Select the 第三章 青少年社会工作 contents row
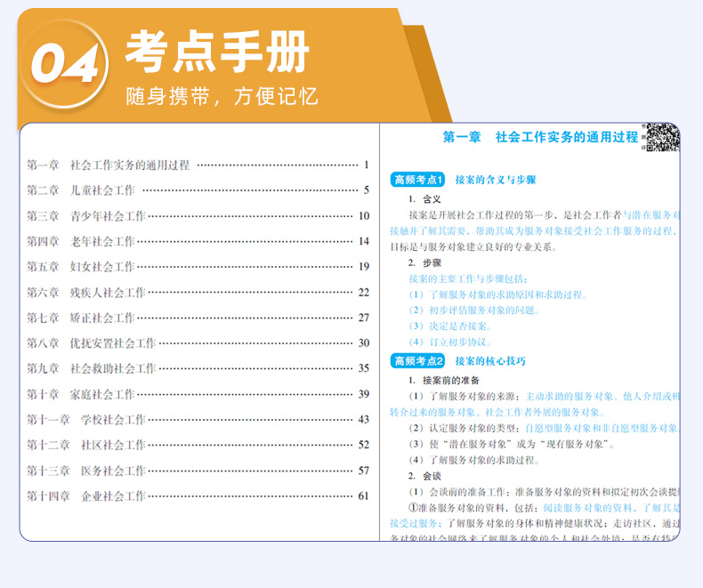Viewport: 703px width, 588px height. click(x=198, y=216)
